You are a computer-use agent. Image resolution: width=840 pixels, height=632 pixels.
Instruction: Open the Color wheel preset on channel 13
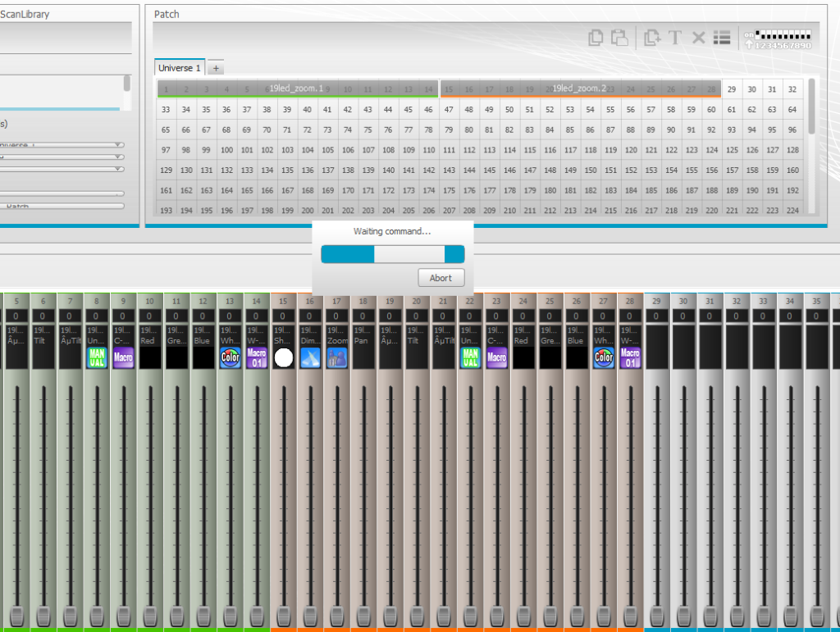pos(231,357)
